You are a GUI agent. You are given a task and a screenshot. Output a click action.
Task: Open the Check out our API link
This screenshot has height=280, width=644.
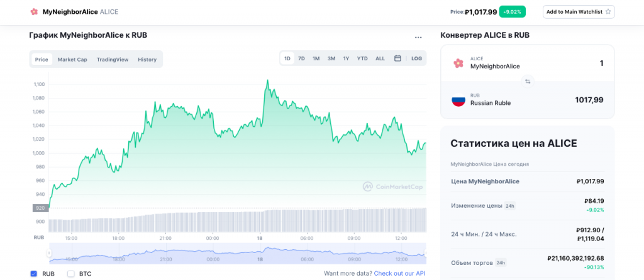coord(399,274)
